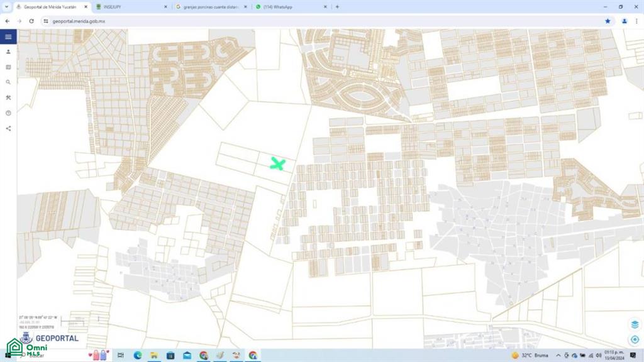Switch to the Geoportal de Mérida Yucatán tab
Viewport: 644px width, 362px height.
coord(52,6)
